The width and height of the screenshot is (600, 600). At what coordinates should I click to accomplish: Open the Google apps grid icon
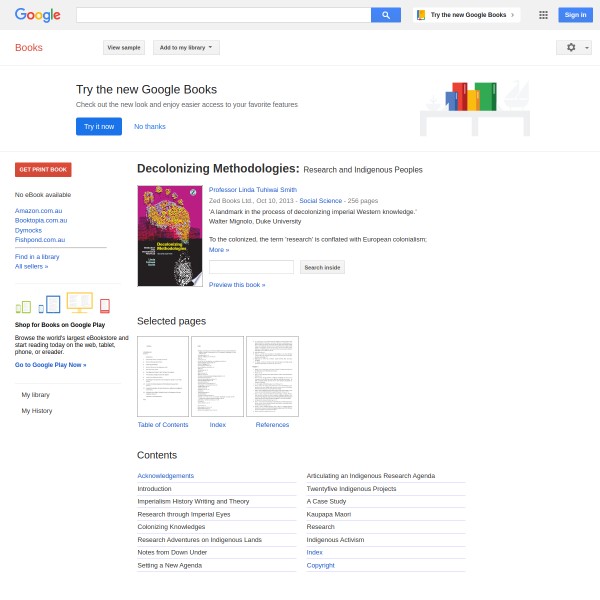coord(543,15)
